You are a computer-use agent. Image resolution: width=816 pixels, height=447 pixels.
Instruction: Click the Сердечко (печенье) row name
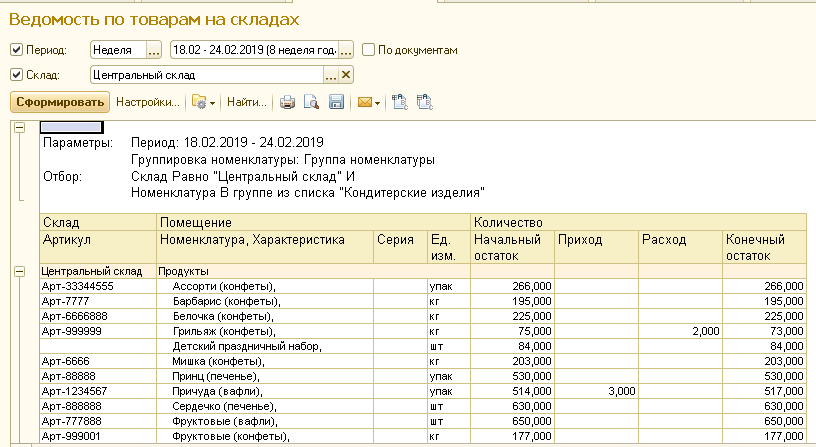(x=224, y=406)
